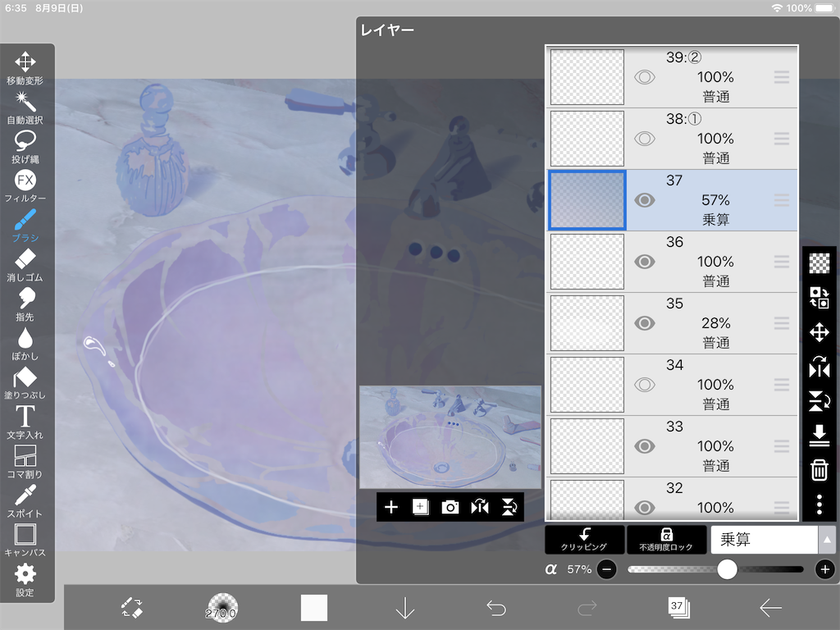840x630 pixels.
Task: Show layer 34
Action: [x=645, y=385]
